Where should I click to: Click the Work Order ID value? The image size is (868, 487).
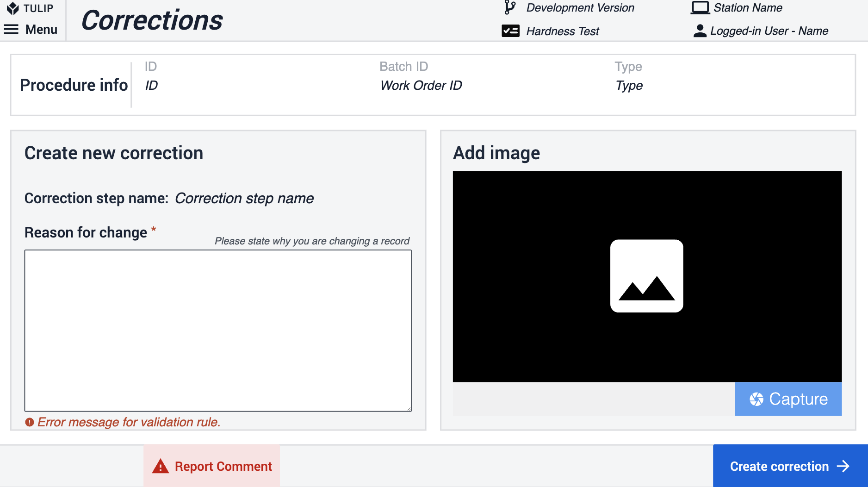click(x=421, y=85)
